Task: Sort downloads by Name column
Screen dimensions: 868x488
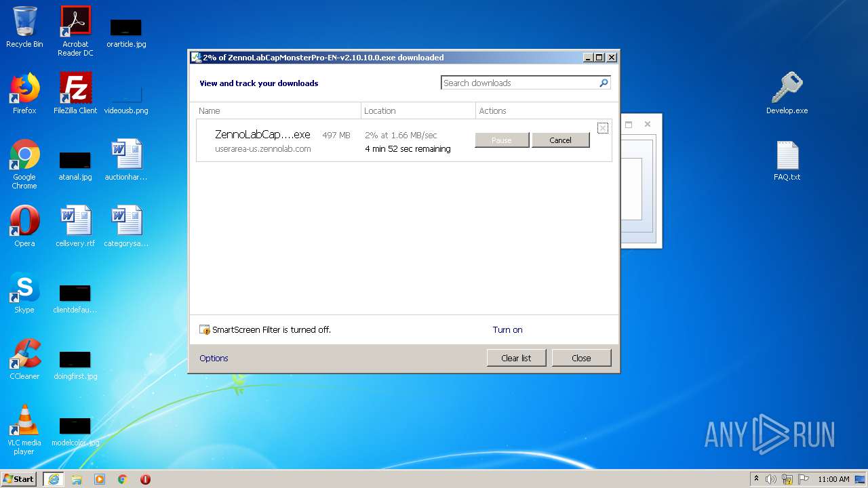Action: click(x=278, y=110)
